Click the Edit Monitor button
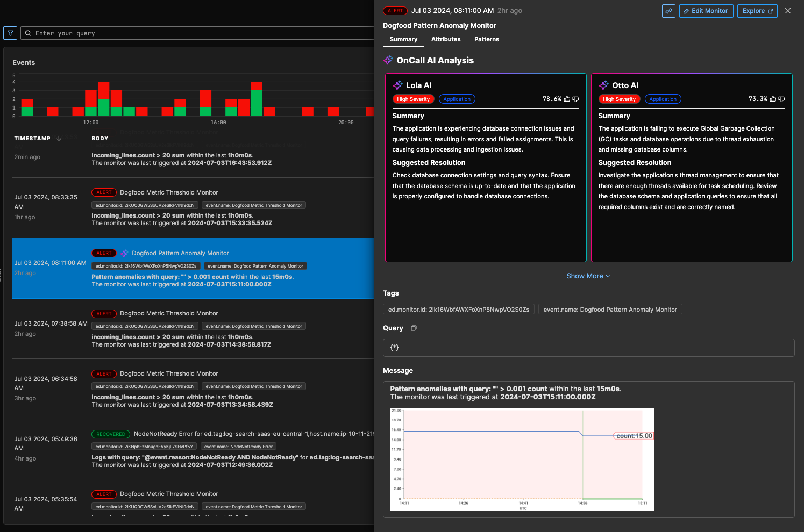804x532 pixels. click(x=706, y=11)
